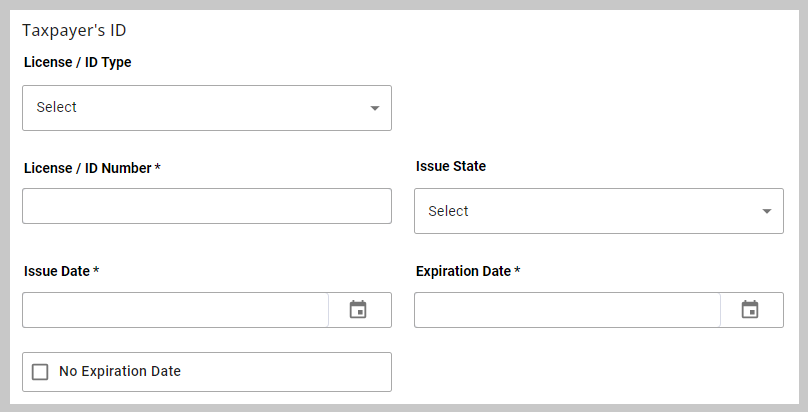Click Select placeholder under Issue State
Image resolution: width=808 pixels, height=412 pixels.
tap(448, 211)
